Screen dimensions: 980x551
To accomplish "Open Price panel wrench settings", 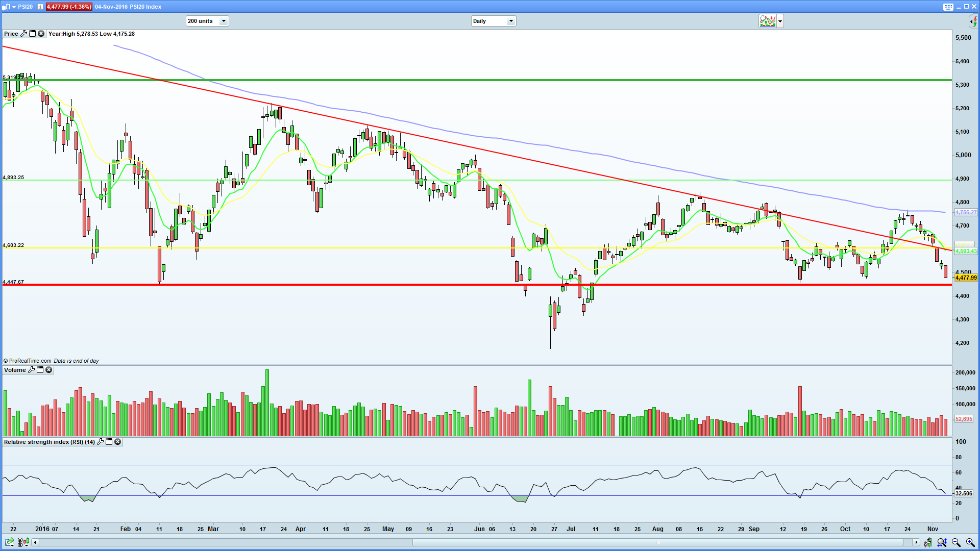I will 23,34.
